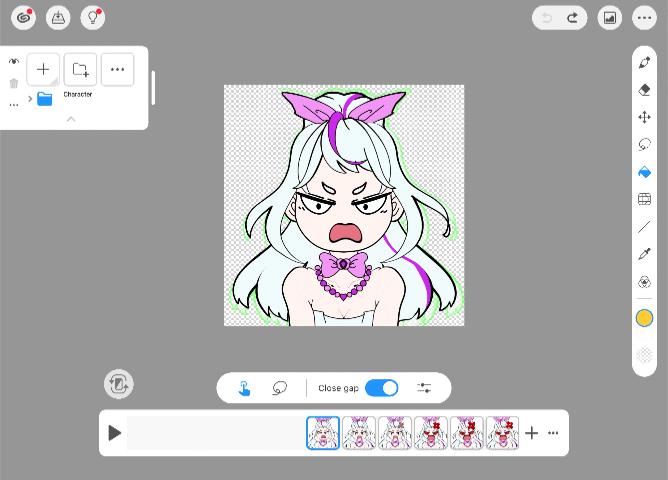Viewport: 668px width, 480px height.
Task: Toggle the Close gap switch
Action: (382, 388)
